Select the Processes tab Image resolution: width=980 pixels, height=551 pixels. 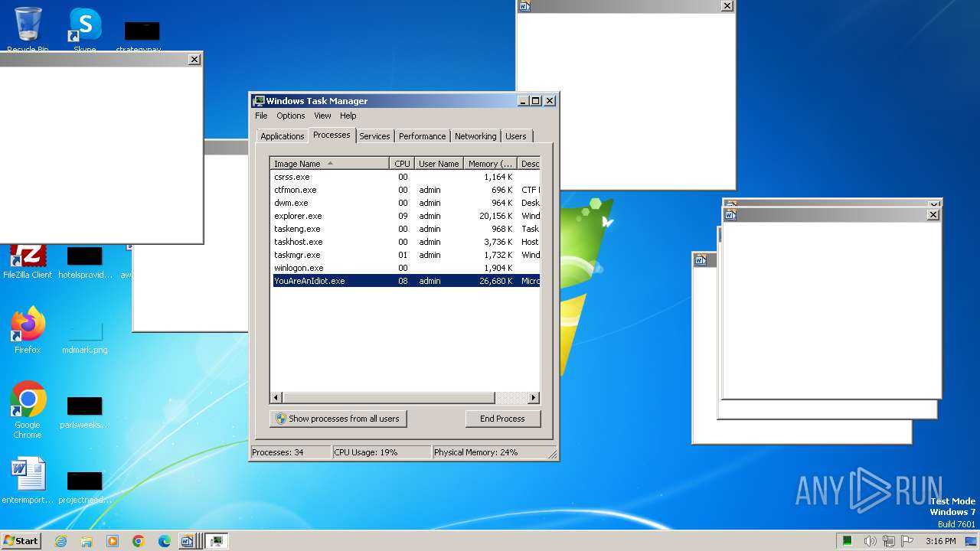[332, 135]
